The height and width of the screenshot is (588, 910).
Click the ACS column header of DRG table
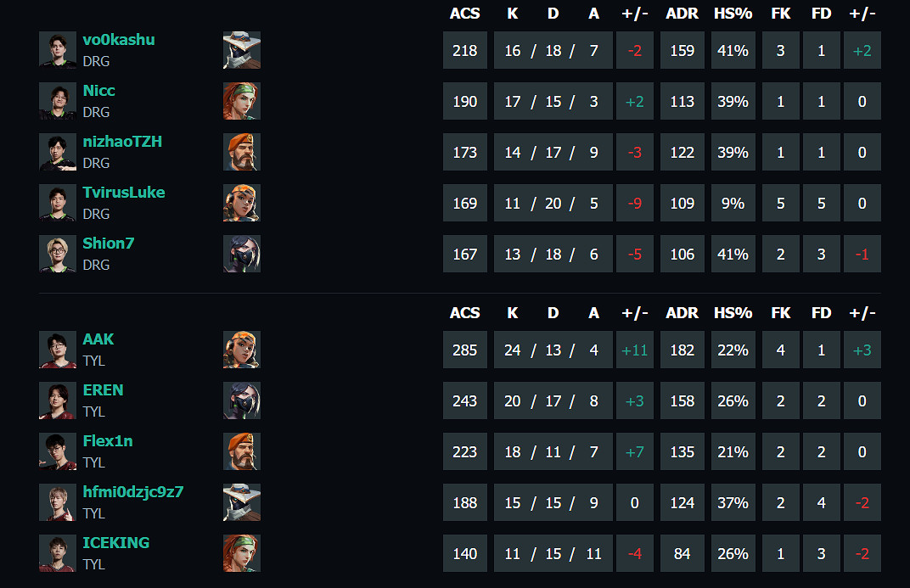[x=465, y=14]
